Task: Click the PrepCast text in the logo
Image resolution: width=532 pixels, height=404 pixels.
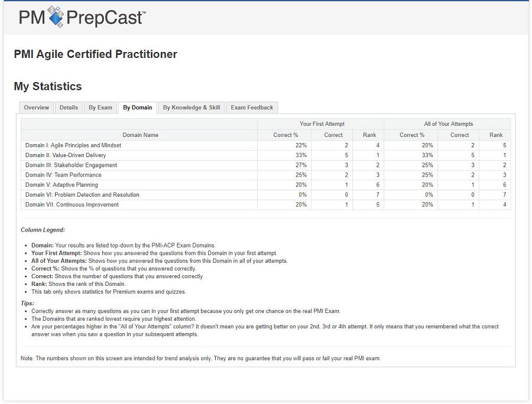Action: point(105,18)
